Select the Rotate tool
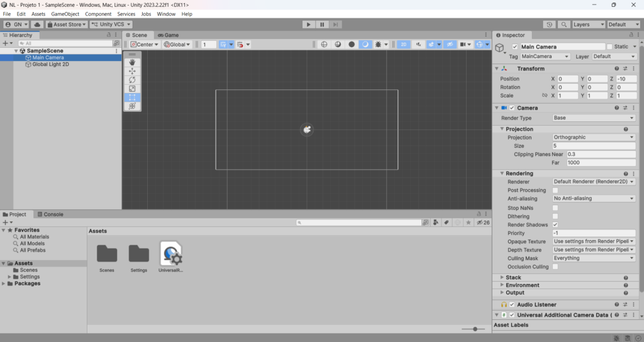The width and height of the screenshot is (644, 342). (132, 80)
